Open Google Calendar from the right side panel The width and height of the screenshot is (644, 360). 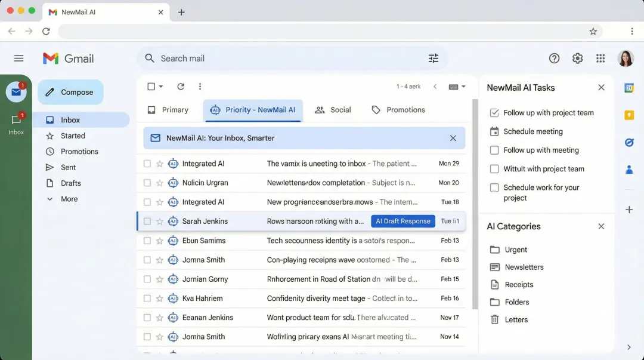(x=629, y=88)
